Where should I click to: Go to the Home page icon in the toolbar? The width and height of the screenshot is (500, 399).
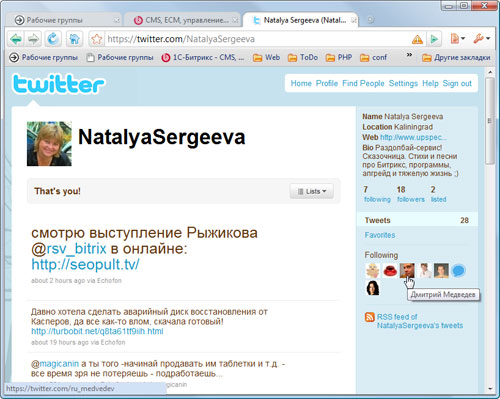74,39
